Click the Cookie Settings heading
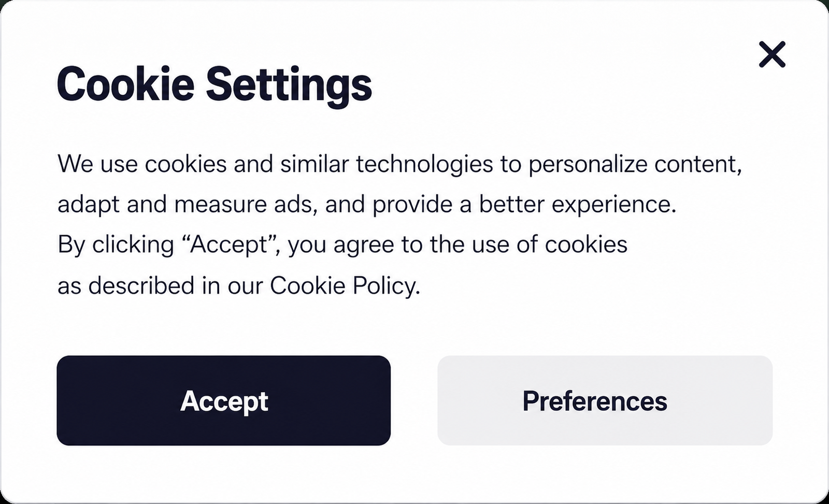The height and width of the screenshot is (504, 829). coord(215,85)
